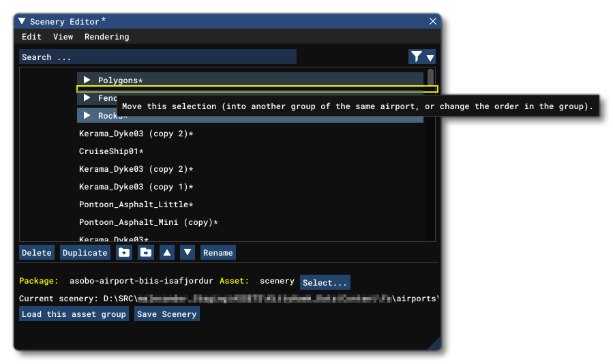Select the CruiseShip01 item

pos(111,151)
